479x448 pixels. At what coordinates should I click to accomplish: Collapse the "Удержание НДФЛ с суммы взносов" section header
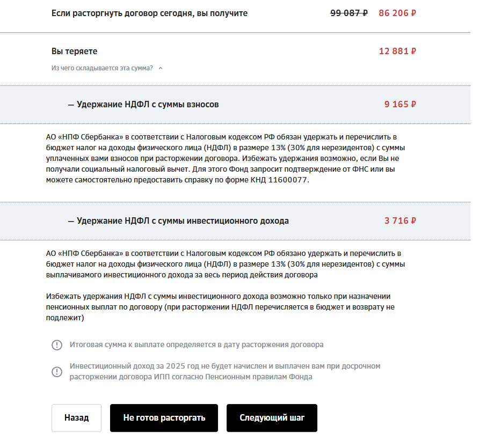coord(235,105)
